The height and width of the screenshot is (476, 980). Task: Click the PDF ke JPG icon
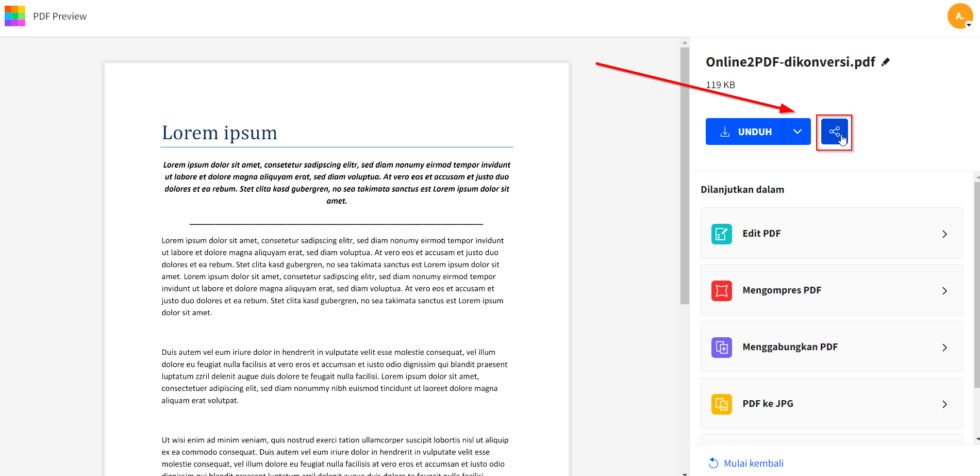pos(722,404)
